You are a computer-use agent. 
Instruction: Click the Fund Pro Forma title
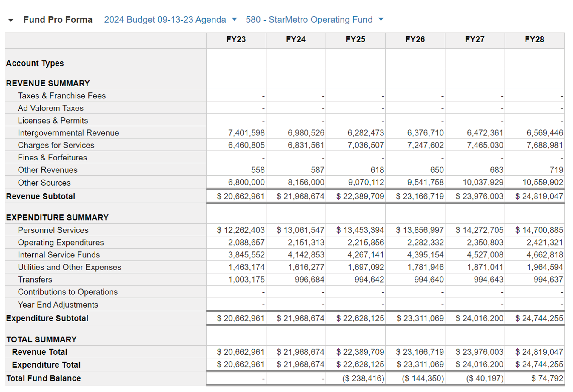tap(58, 20)
